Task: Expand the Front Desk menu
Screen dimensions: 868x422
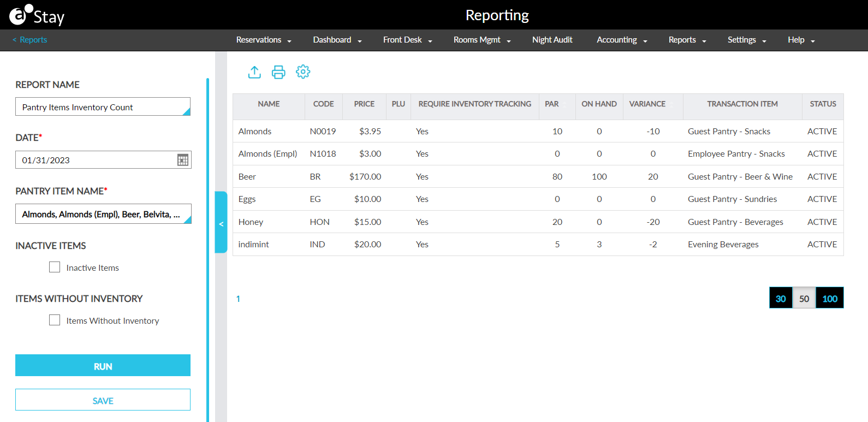Action: [x=408, y=40]
